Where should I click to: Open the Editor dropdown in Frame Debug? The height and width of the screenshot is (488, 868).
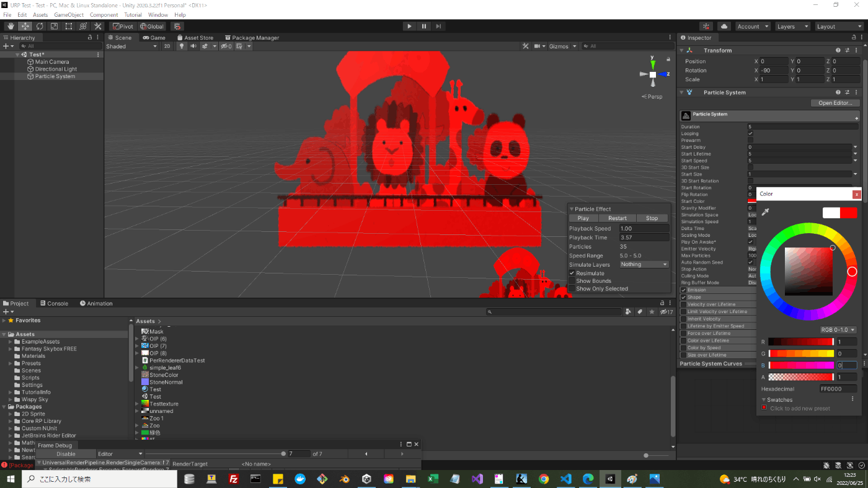[120, 454]
